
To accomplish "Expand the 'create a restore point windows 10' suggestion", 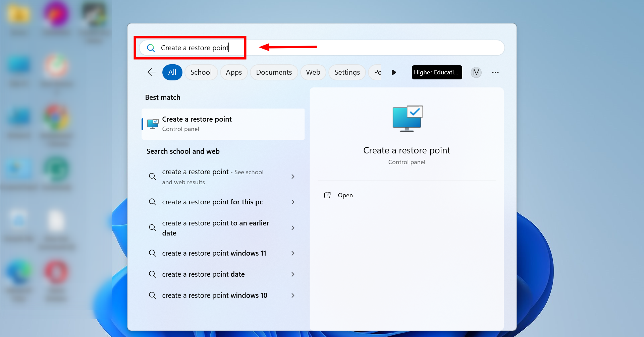I will coord(293,295).
